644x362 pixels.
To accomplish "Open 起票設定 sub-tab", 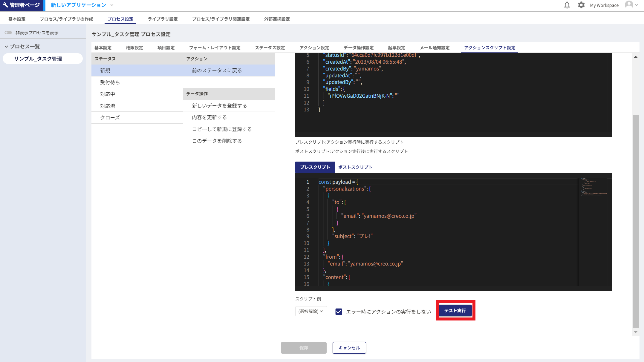I will [397, 47].
